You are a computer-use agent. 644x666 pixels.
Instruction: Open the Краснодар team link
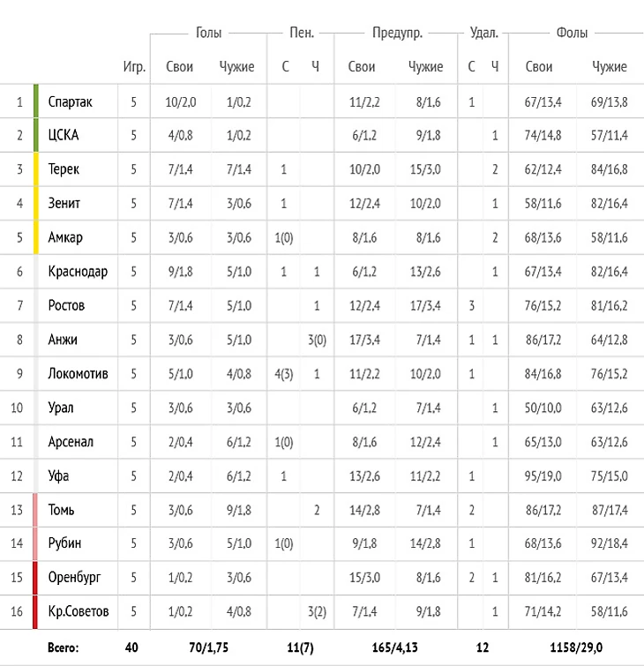point(78,272)
